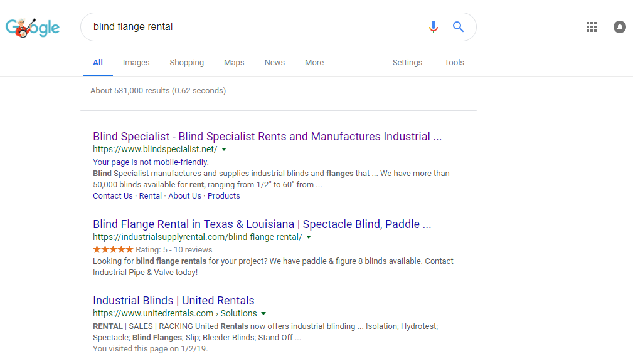The width and height of the screenshot is (633, 364).
Task: Open the Google apps grid icon
Action: click(591, 27)
